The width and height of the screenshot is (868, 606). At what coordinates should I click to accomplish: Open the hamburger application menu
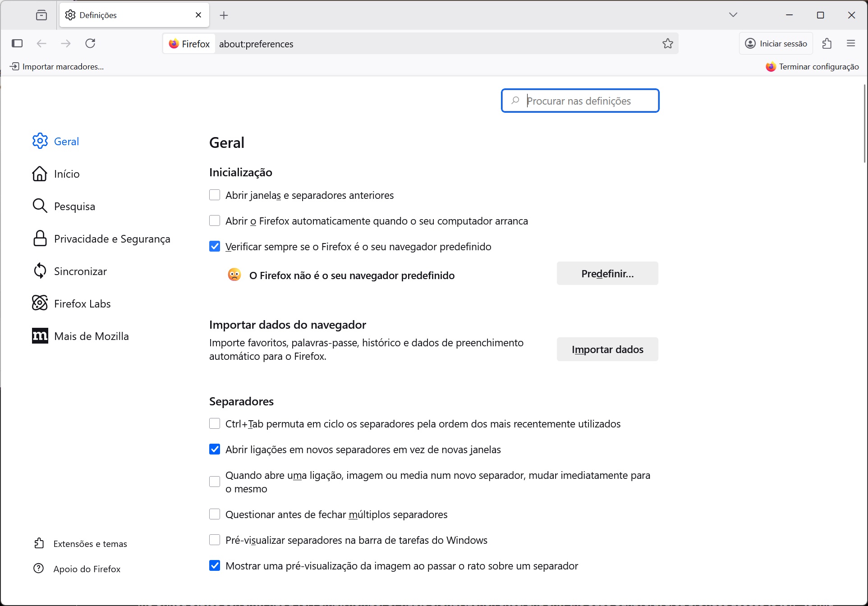click(851, 43)
